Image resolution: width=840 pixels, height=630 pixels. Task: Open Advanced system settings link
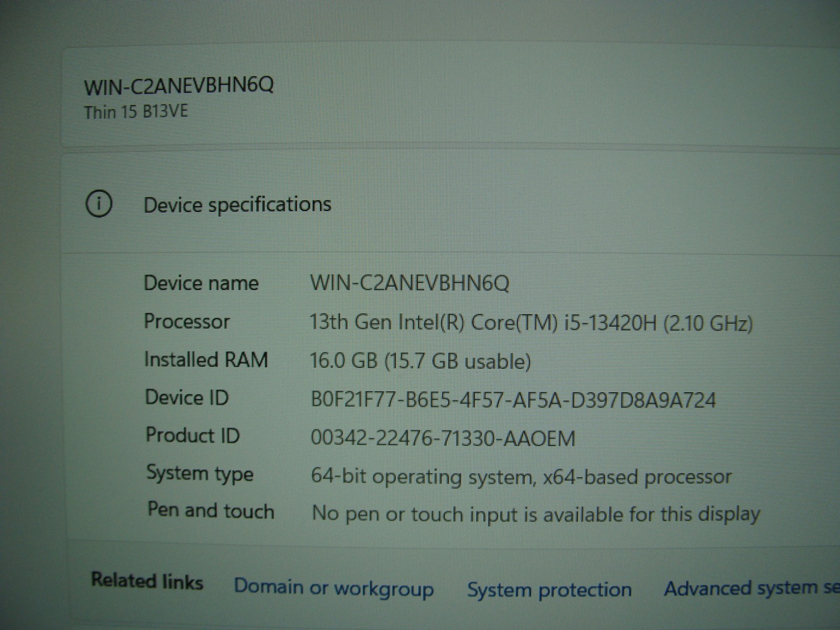point(752,588)
